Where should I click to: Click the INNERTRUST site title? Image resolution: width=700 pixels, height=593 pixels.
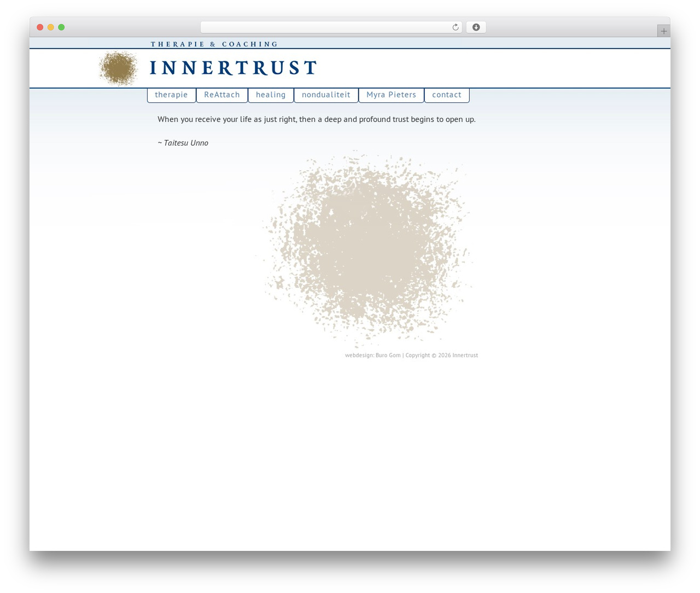click(x=234, y=68)
